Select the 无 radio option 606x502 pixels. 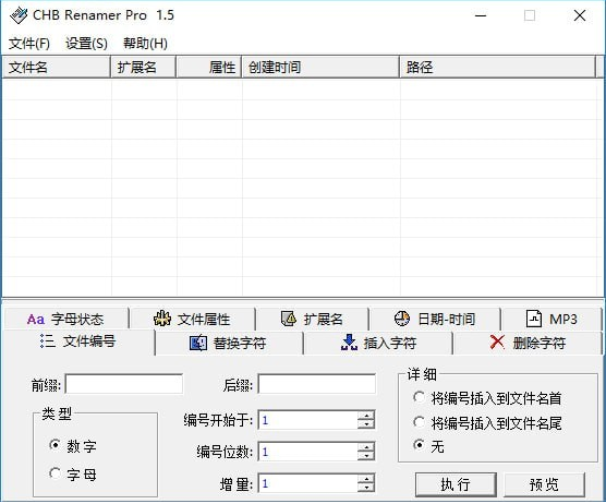[x=419, y=445]
